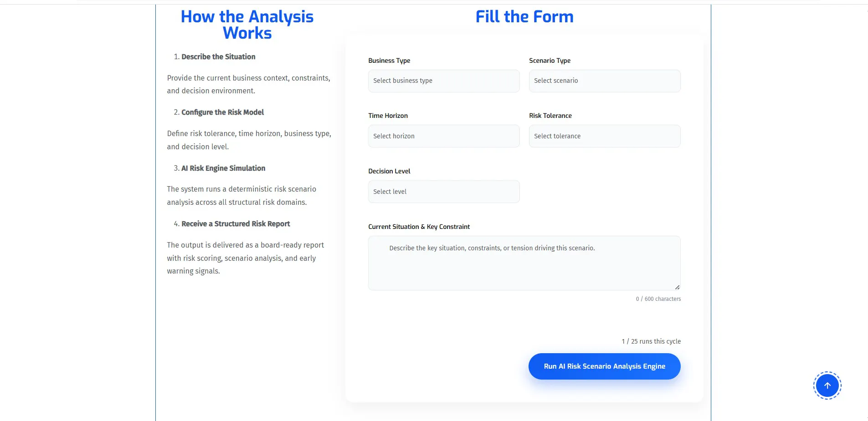Open the Time Horizon dropdown
This screenshot has height=421, width=868.
[444, 136]
